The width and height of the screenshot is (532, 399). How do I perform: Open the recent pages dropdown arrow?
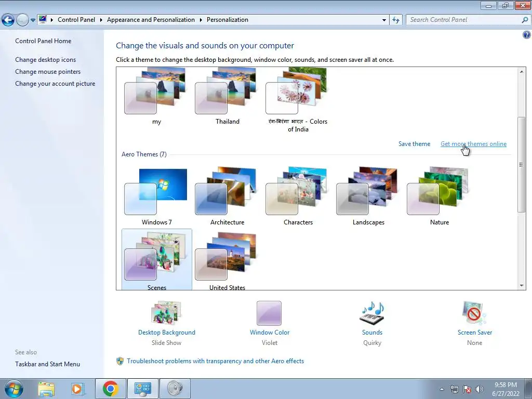pos(33,20)
